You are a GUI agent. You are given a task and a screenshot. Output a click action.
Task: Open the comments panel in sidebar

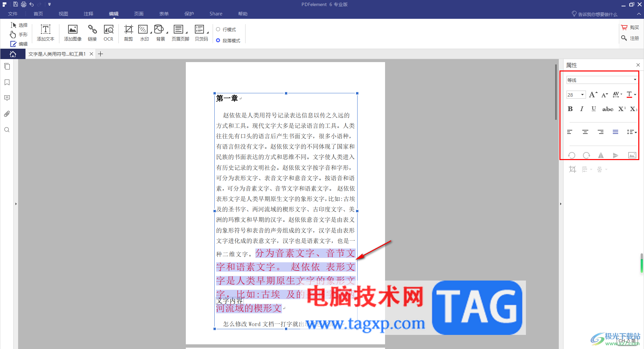pos(7,98)
